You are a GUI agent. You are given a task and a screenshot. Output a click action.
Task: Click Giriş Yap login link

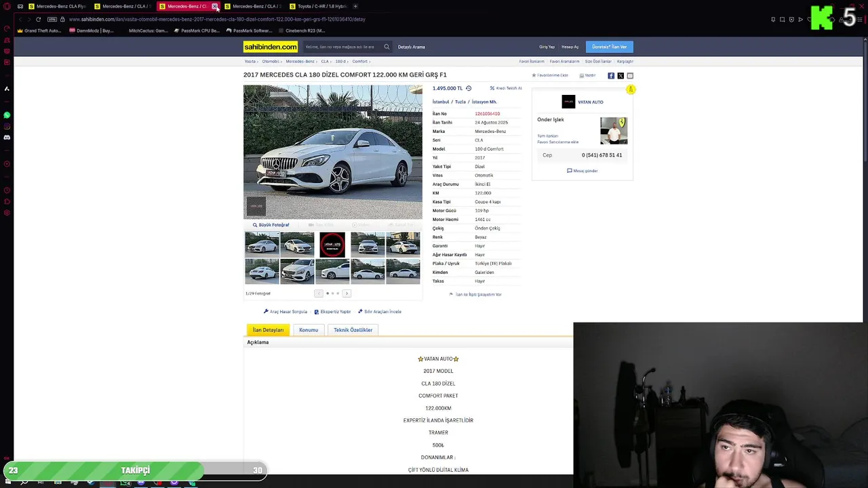coord(547,47)
